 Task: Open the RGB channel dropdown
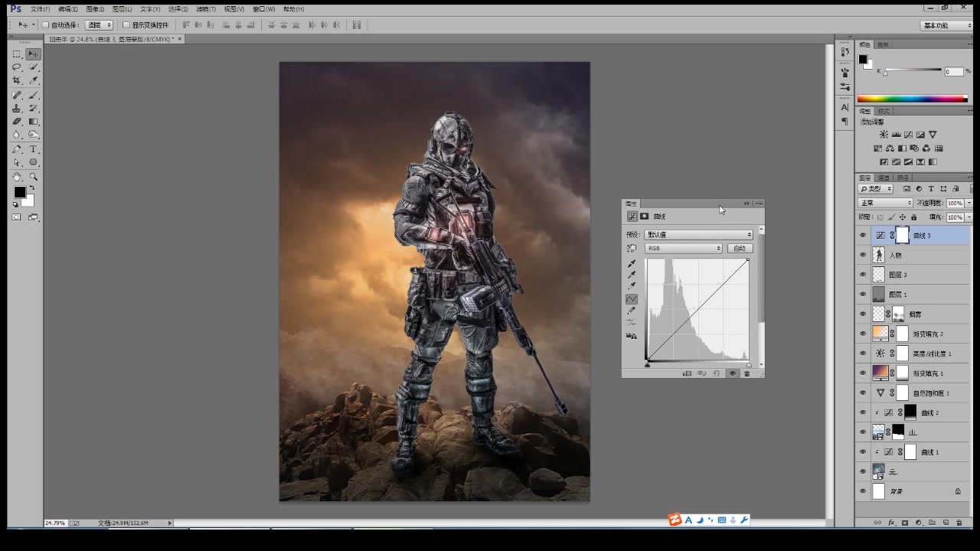[x=684, y=249]
